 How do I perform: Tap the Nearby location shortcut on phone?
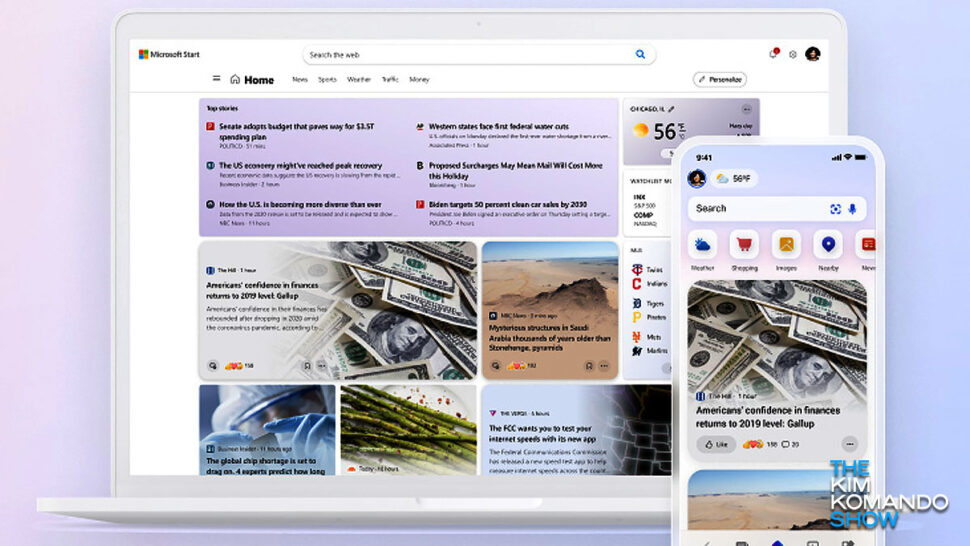(x=827, y=244)
